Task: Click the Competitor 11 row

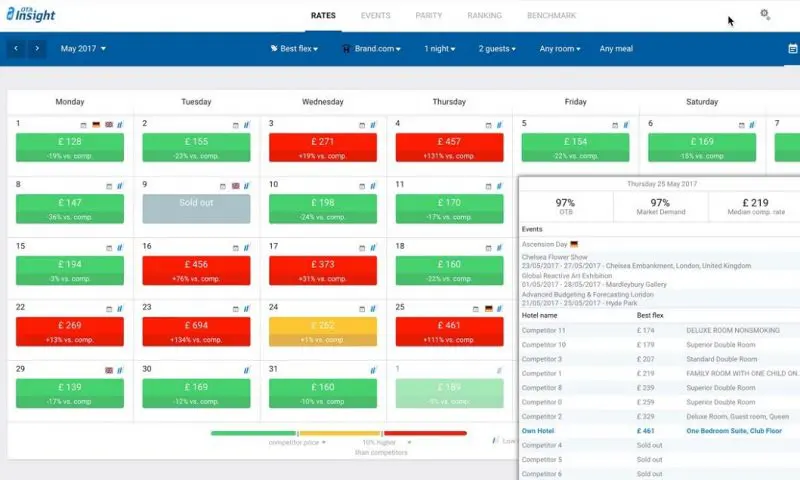Action: [x=660, y=331]
